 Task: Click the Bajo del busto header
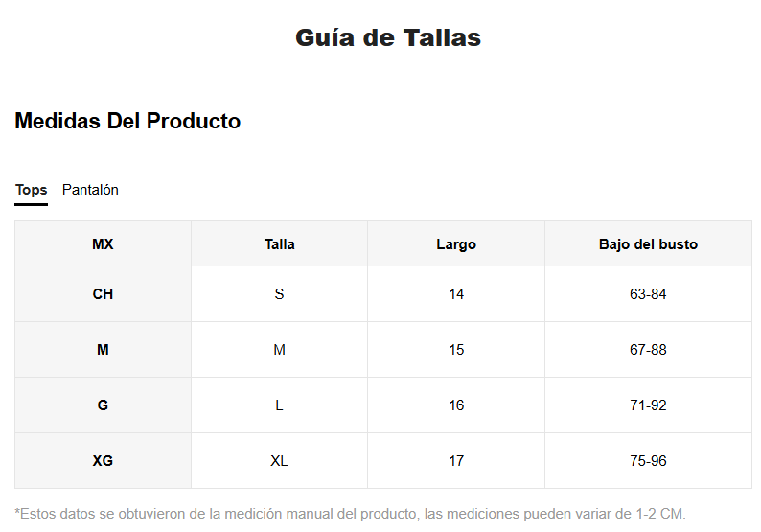click(649, 244)
